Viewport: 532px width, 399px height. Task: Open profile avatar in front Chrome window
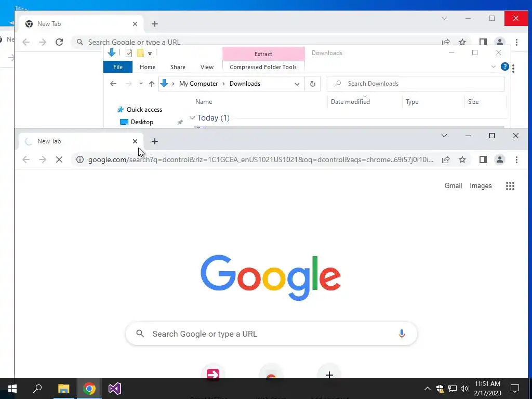499,159
